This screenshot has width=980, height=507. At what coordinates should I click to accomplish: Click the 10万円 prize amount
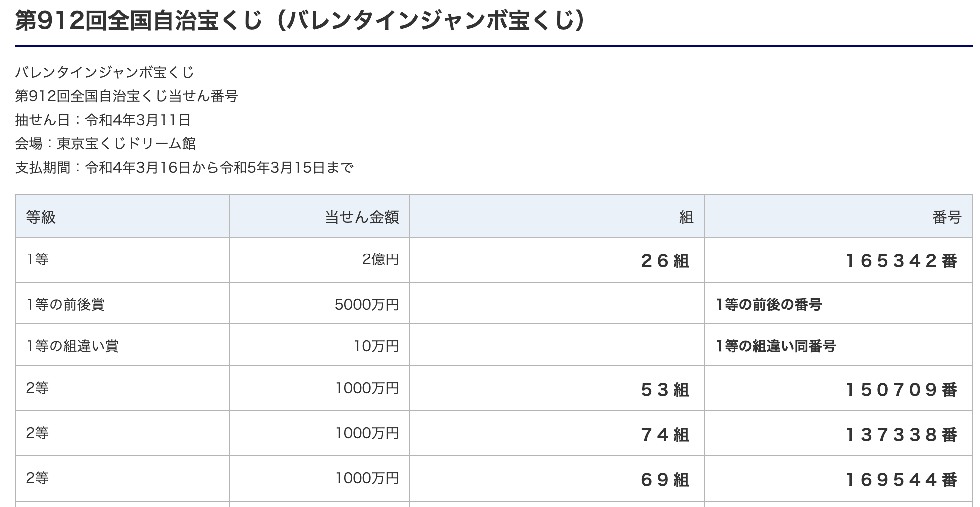(376, 346)
